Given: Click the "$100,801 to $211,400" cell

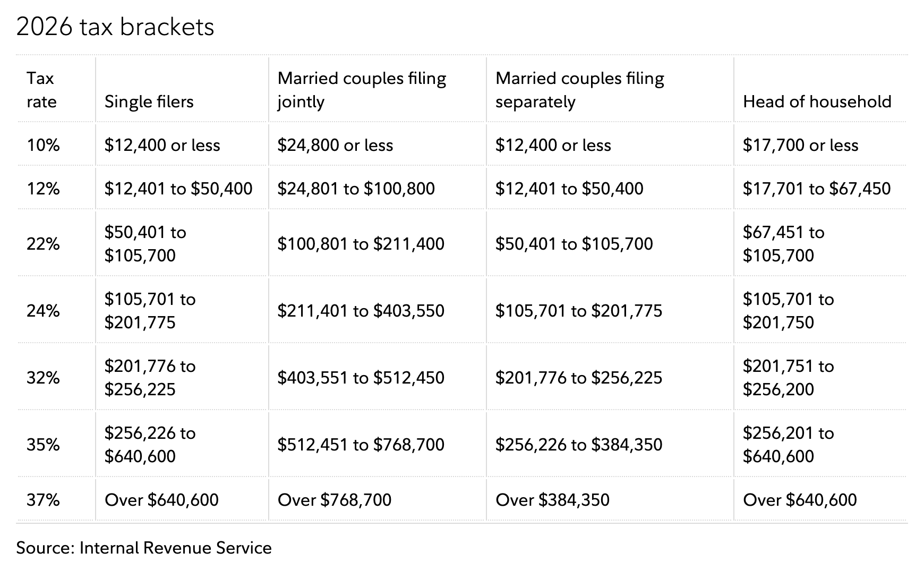Looking at the screenshot, I should [x=361, y=244].
